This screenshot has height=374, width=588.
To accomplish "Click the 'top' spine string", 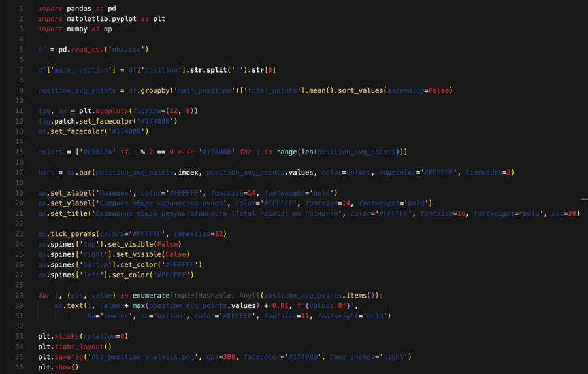I will coord(90,244).
